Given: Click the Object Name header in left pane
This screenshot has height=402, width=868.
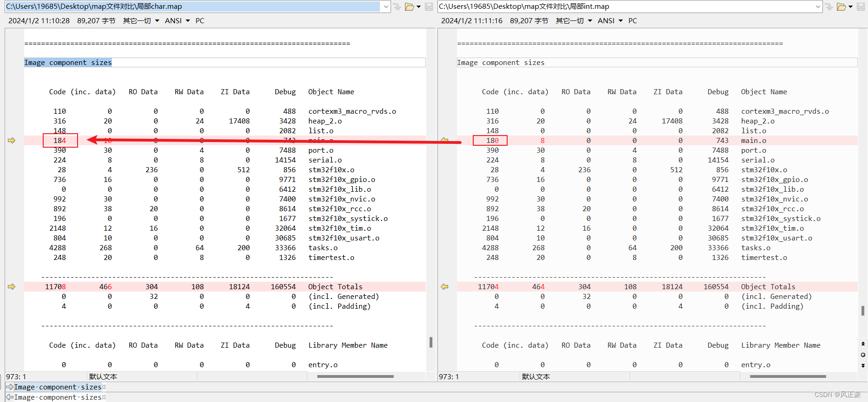Looking at the screenshot, I should pos(331,91).
